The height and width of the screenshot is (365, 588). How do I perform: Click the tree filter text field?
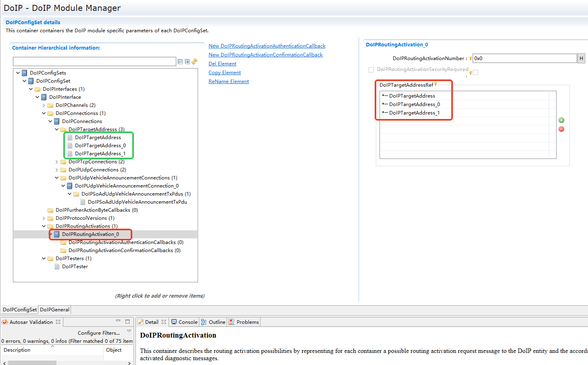pos(94,61)
